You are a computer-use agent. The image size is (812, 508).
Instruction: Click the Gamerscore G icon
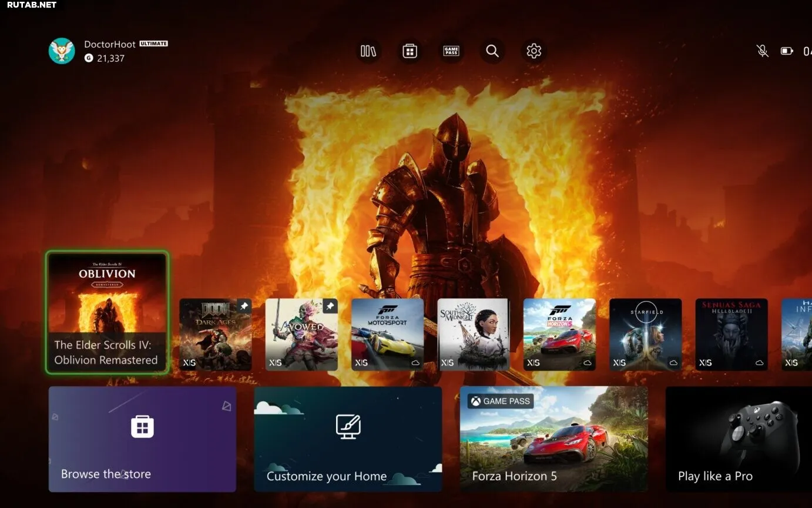pyautogui.click(x=89, y=58)
